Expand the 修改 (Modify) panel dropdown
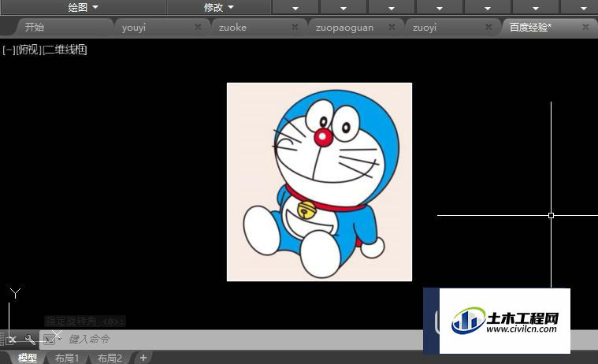The image size is (598, 364). coord(218,7)
